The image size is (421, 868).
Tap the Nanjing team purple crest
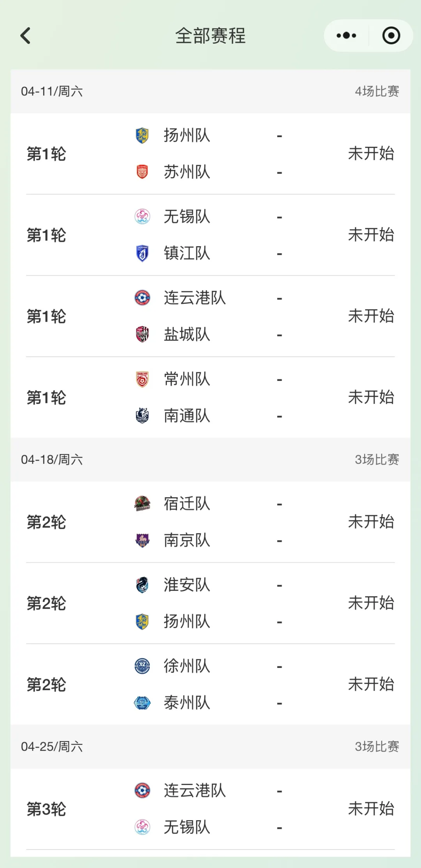click(142, 540)
